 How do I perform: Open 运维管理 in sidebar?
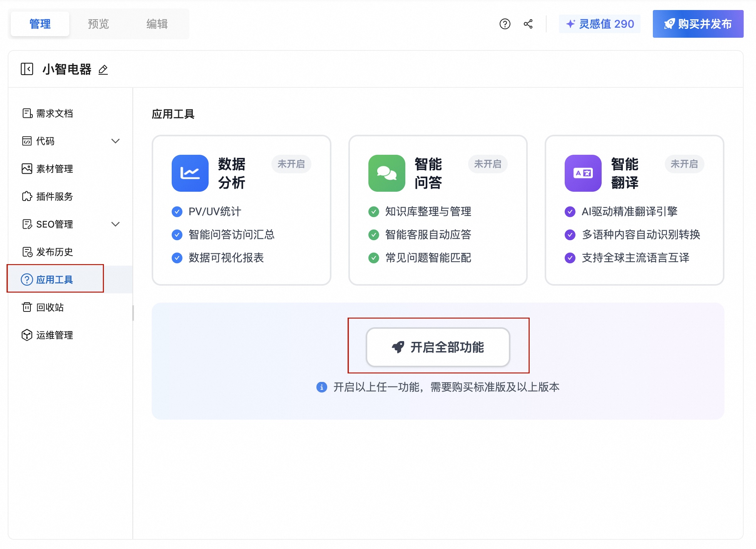(70, 335)
